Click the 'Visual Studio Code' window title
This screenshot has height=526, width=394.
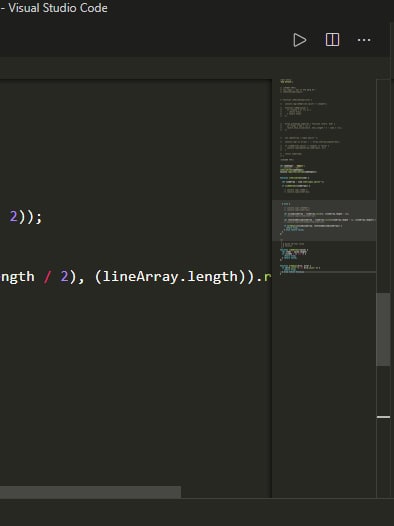tap(58, 8)
